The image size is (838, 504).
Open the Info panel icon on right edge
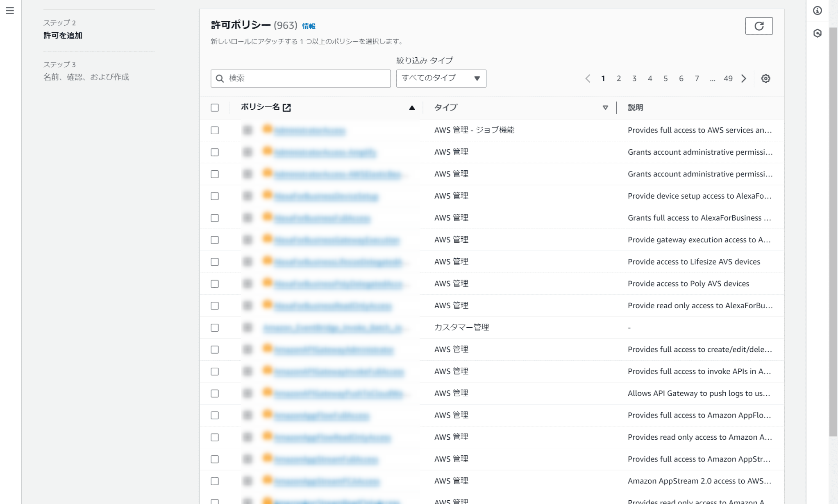point(817,11)
